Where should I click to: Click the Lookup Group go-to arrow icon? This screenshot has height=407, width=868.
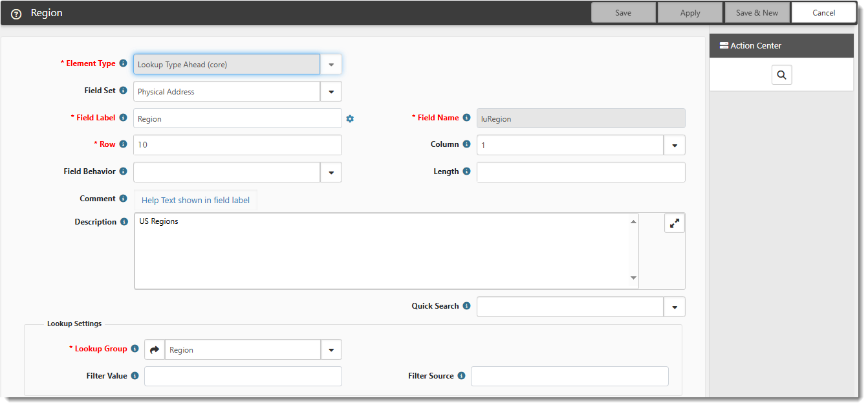point(155,349)
